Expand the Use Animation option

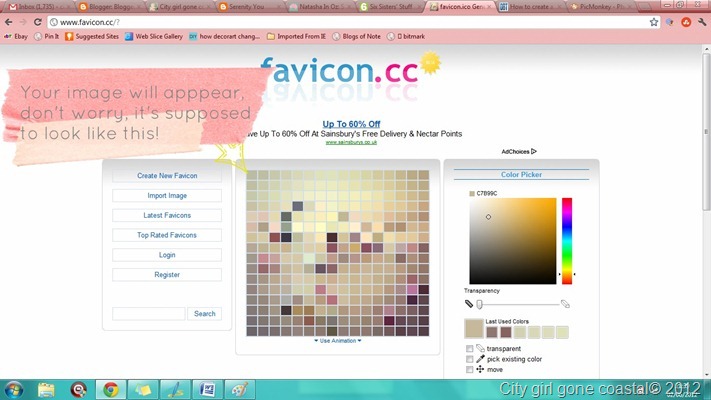click(338, 341)
